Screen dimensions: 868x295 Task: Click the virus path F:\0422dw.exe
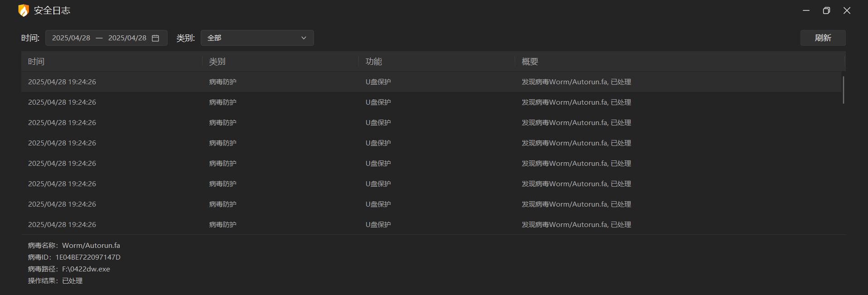(x=86, y=269)
